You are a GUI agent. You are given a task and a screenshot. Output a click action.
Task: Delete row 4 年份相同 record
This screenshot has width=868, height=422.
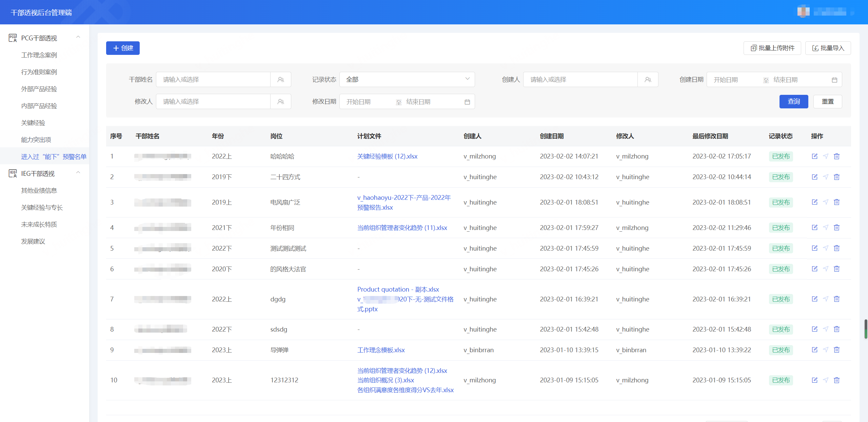pyautogui.click(x=837, y=227)
